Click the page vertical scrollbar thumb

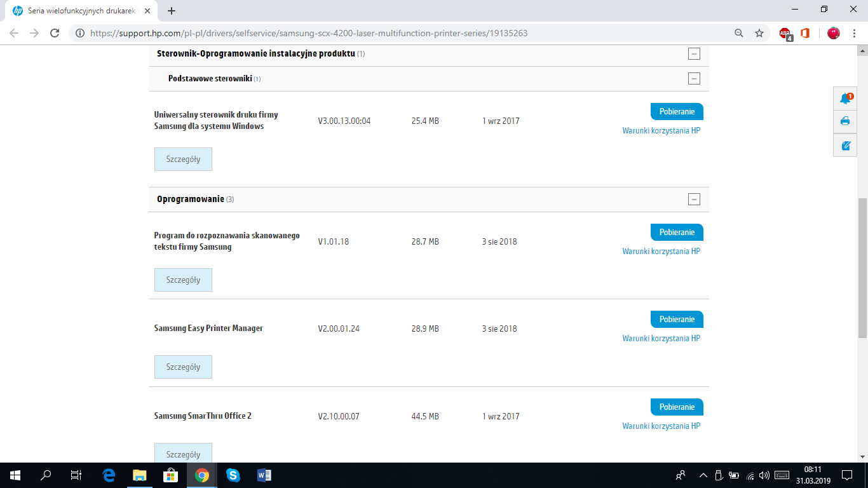pos(863,268)
